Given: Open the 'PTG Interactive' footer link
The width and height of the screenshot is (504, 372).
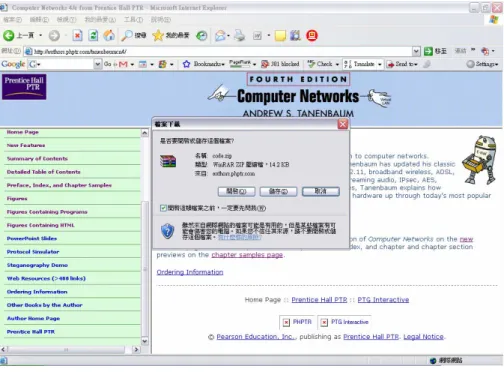Looking at the screenshot, I should coord(383,300).
